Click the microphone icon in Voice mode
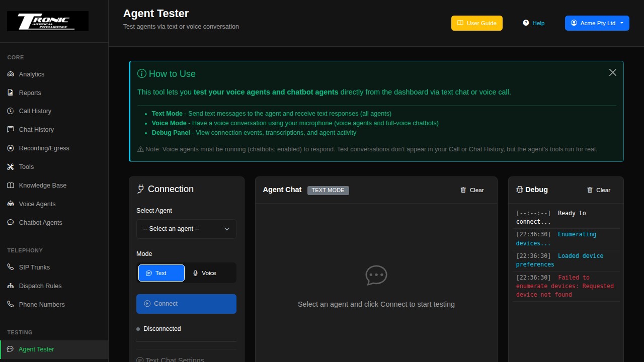The image size is (644, 362). (196, 273)
